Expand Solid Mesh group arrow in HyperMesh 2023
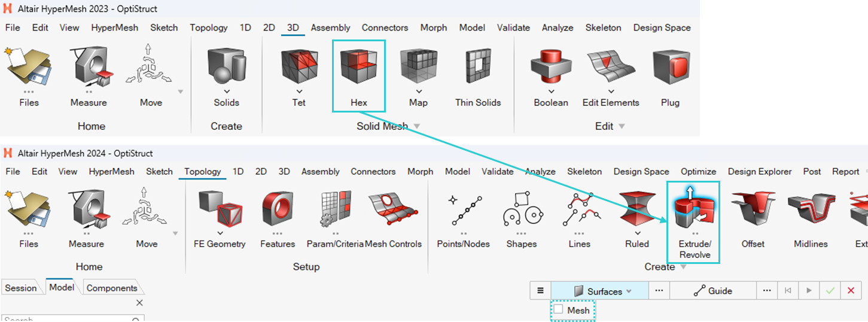 417,126
